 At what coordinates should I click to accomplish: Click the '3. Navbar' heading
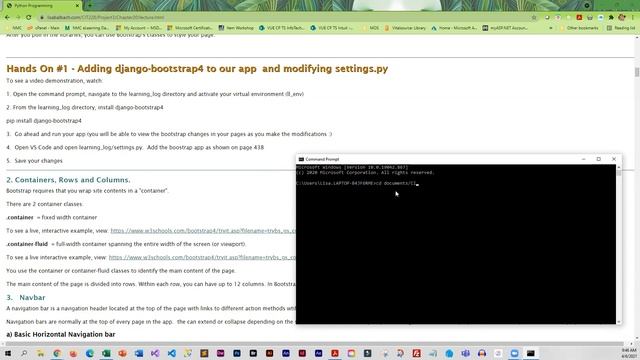[x=26, y=297]
